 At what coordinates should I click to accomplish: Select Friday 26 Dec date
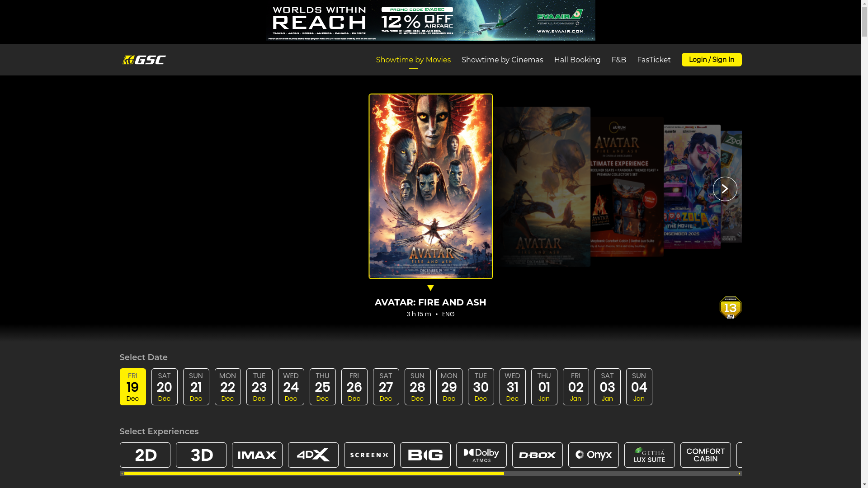pos(354,387)
